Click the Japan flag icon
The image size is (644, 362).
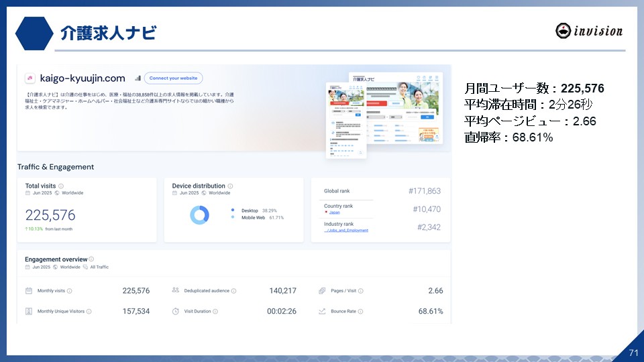tap(326, 213)
